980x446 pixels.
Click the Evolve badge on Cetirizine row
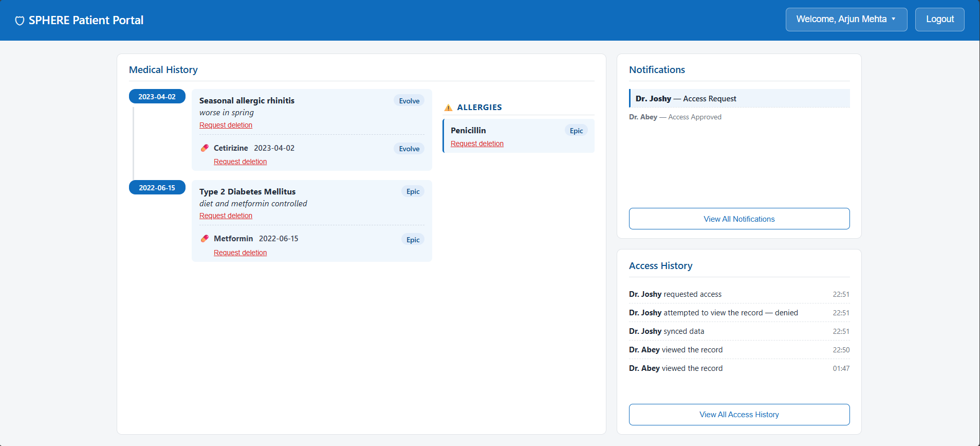coord(409,149)
